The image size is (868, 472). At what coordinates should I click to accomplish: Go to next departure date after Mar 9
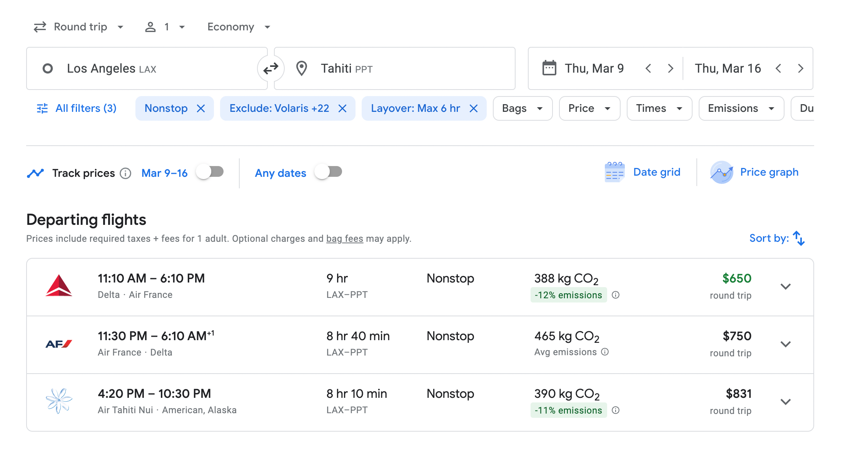click(671, 69)
